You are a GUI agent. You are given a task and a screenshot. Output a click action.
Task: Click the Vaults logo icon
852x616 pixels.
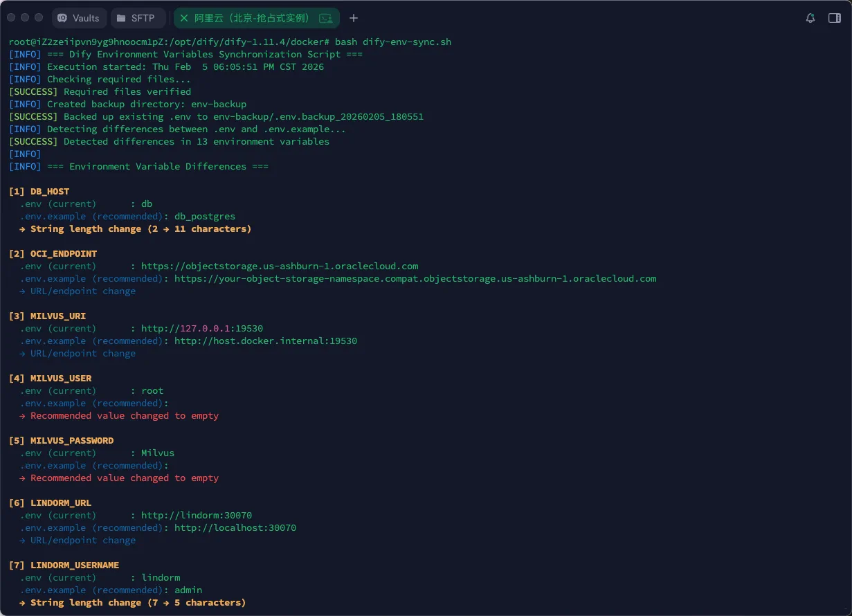coord(63,18)
